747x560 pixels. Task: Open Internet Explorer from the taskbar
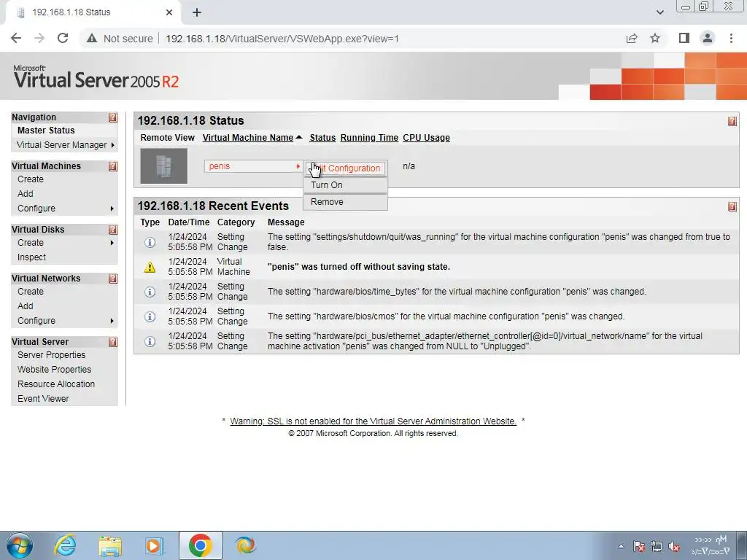[x=65, y=545]
